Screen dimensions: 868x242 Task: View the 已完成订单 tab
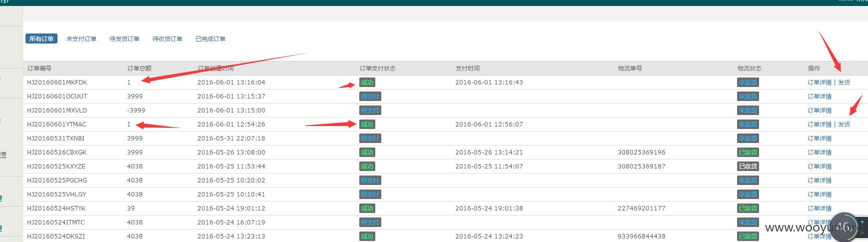coord(210,38)
